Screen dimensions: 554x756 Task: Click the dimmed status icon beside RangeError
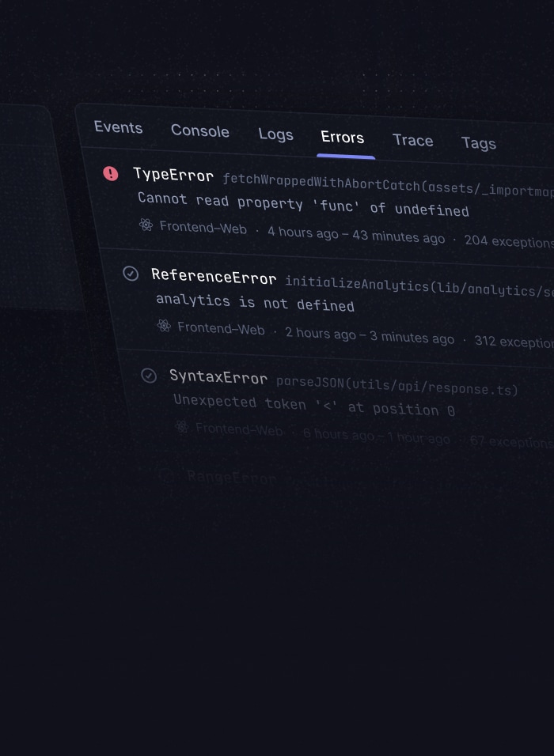click(166, 475)
